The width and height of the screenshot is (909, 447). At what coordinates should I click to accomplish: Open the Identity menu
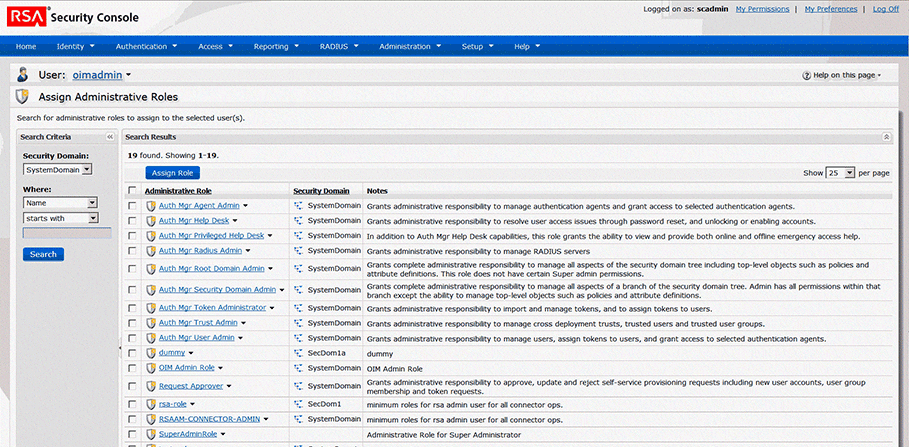click(75, 46)
